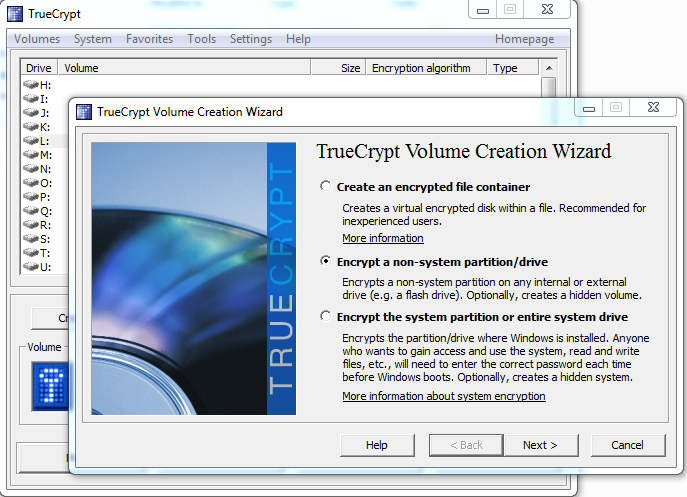This screenshot has height=497, width=687.
Task: Open the Volumes menu
Action: [37, 39]
